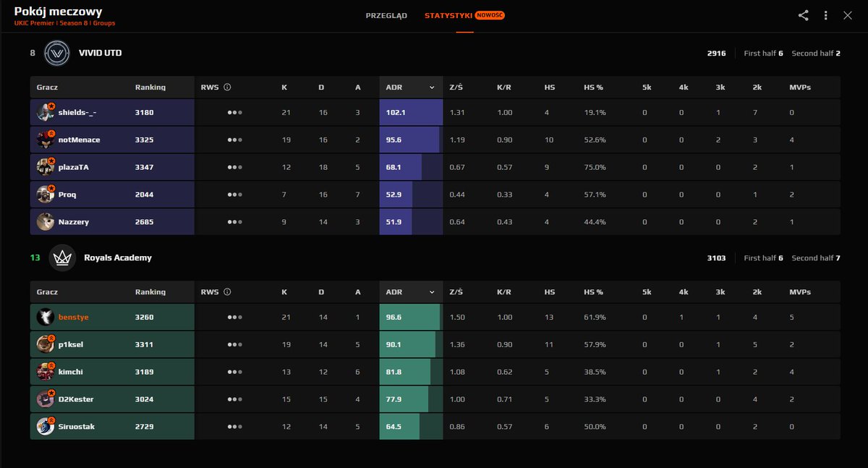Click RWS dots indicator for kimchi

coord(234,373)
